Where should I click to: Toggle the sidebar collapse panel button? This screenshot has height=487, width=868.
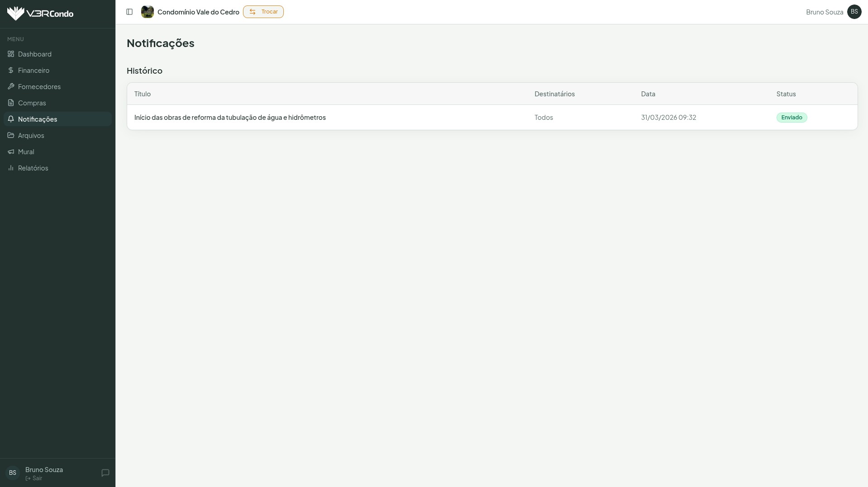coord(129,12)
